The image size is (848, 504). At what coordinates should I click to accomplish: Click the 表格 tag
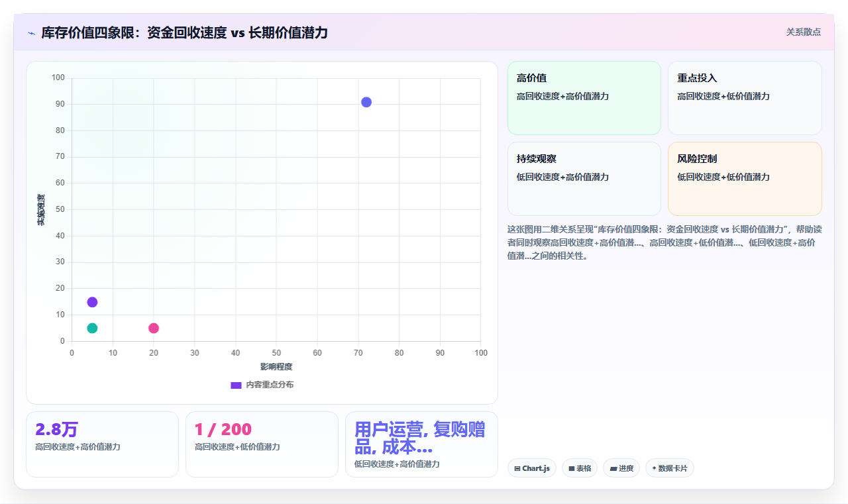[x=580, y=468]
